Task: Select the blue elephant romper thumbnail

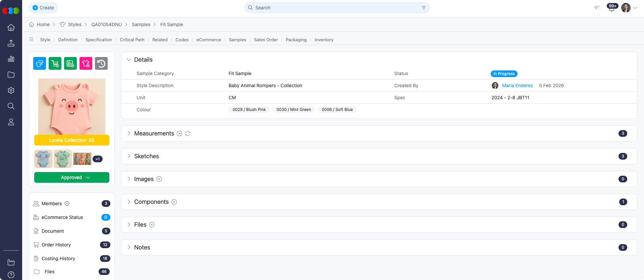Action: (x=43, y=159)
